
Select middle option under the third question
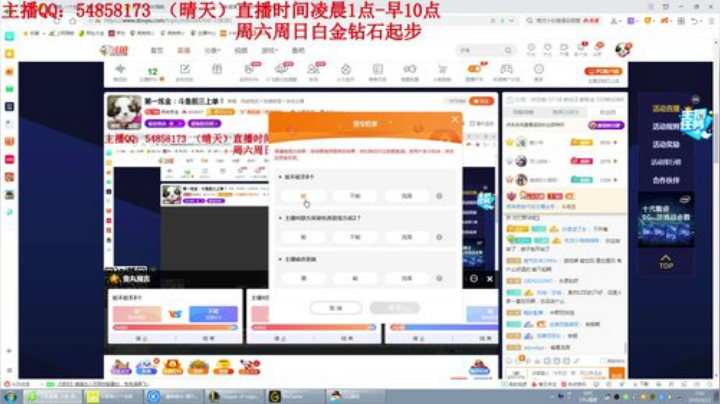(x=355, y=278)
